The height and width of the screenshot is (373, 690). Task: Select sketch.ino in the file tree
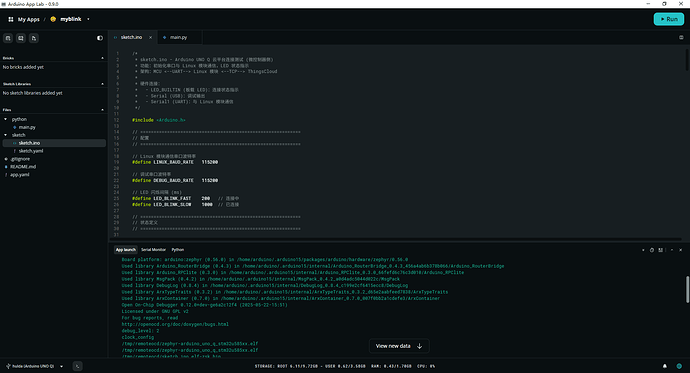click(x=54, y=143)
